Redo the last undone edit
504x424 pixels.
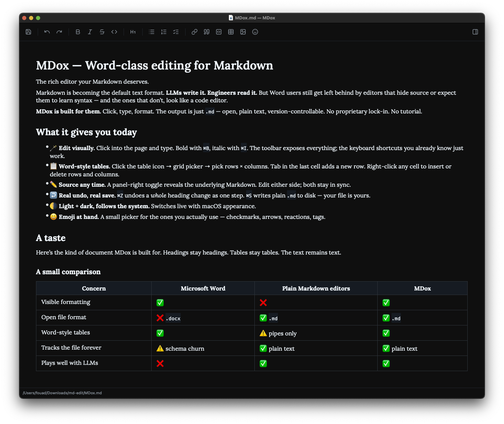pos(59,32)
